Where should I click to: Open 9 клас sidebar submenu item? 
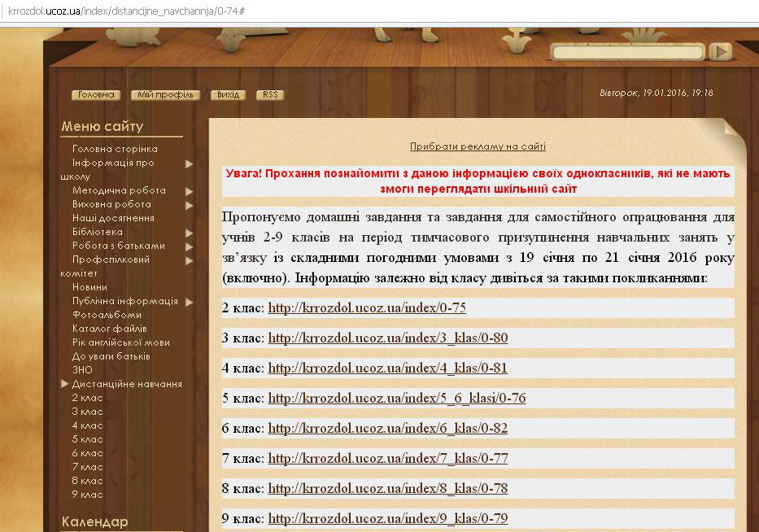click(x=87, y=495)
